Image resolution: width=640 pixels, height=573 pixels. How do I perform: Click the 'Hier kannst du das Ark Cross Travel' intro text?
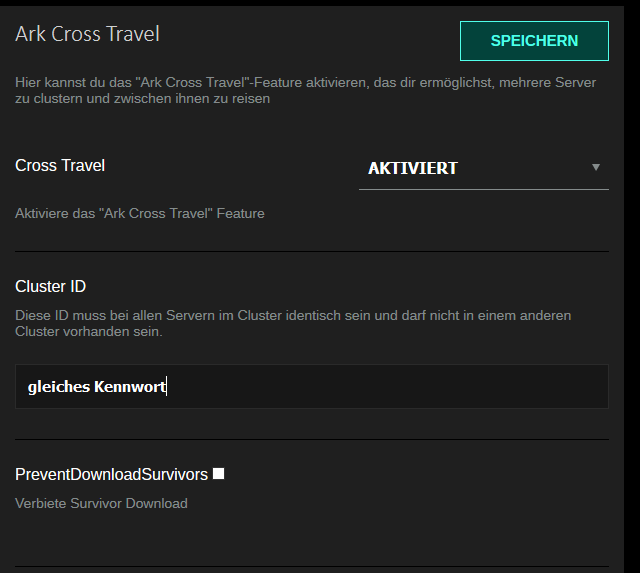(x=305, y=90)
